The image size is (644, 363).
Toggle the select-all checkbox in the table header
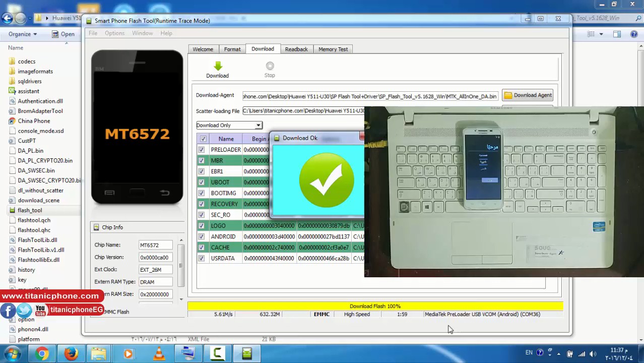tap(203, 139)
